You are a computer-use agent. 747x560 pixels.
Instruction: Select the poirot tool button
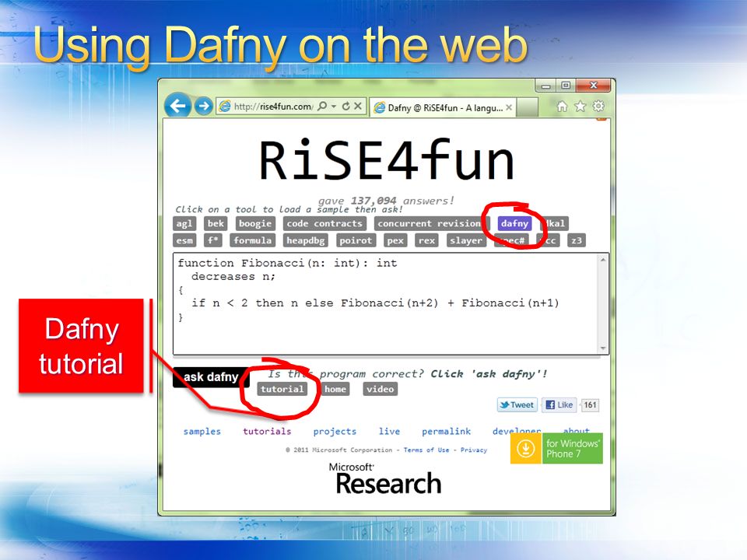point(356,240)
